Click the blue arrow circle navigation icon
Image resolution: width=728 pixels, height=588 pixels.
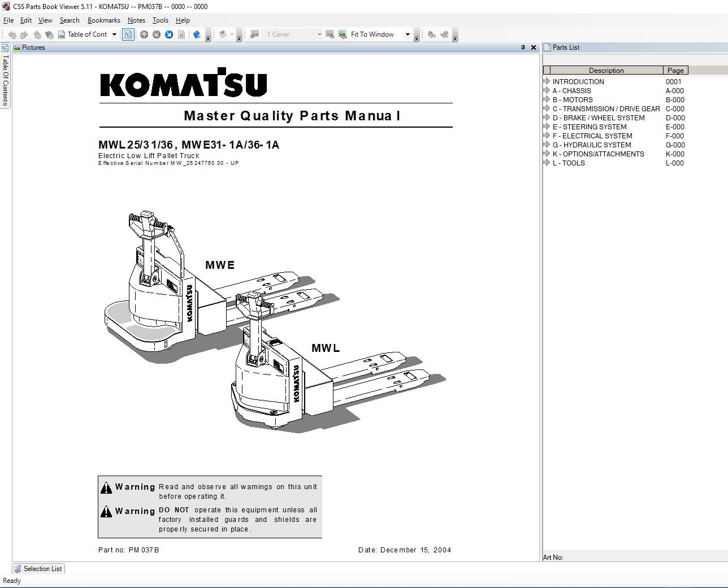click(169, 34)
